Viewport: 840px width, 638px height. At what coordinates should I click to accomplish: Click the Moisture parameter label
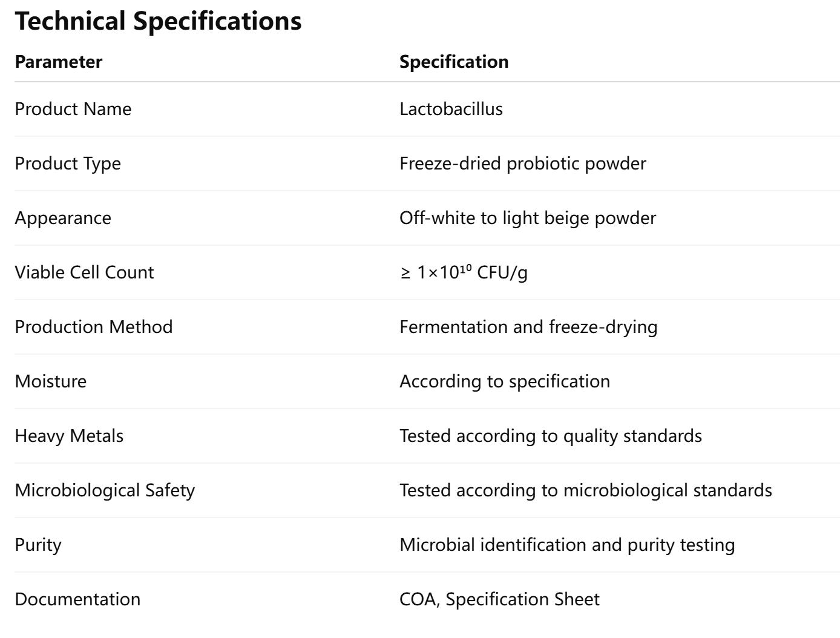51,381
